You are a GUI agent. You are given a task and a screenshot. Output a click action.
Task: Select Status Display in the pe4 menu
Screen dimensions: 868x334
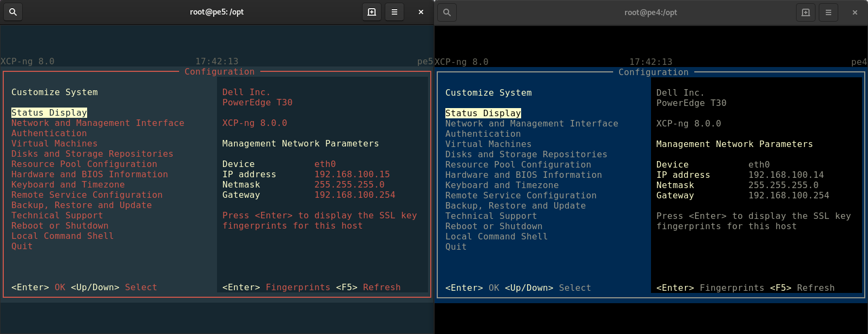483,113
